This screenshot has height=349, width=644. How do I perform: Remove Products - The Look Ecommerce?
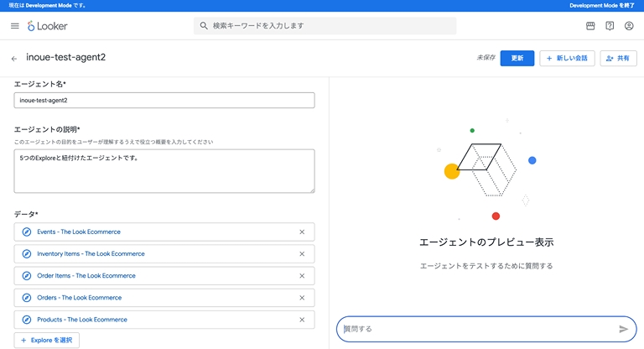302,320
